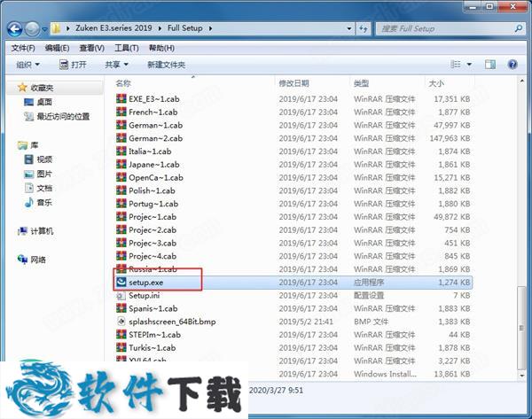Click the Projec~1.cab archive icon
Screen dimensions: 532x419
click(121, 217)
